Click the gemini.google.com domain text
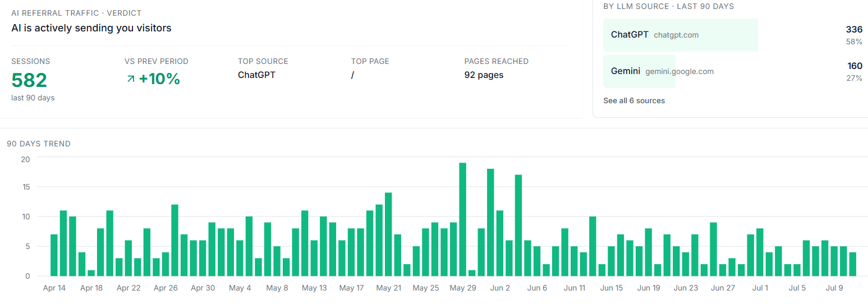This screenshot has height=304, width=868. click(679, 71)
